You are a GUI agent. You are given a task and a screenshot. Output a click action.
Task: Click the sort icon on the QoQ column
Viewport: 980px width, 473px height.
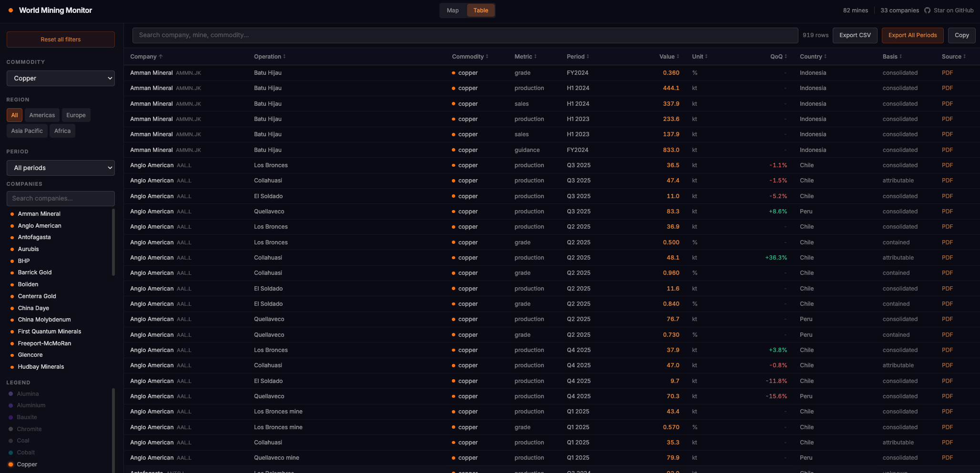coord(786,56)
